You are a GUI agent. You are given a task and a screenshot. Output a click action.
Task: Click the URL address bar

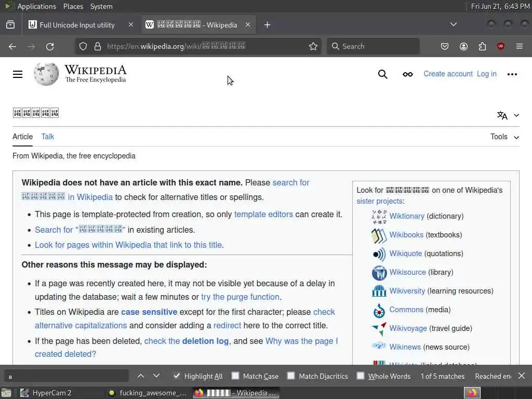[198, 46]
